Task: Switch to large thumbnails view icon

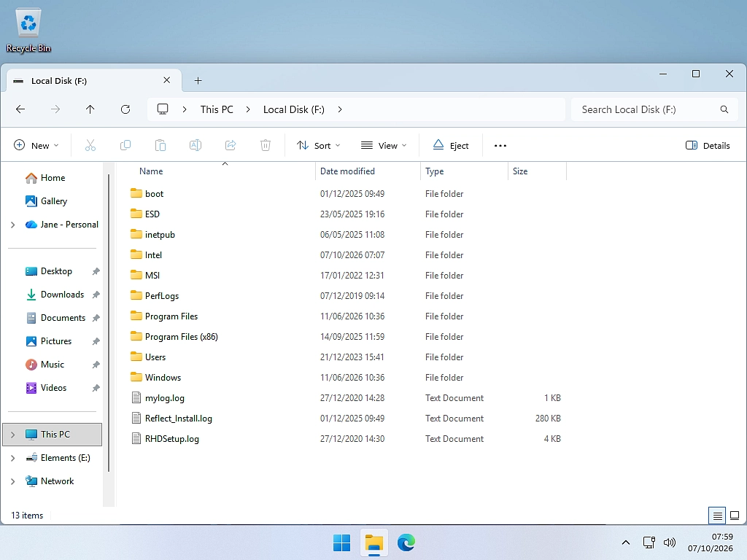Action: point(735,516)
